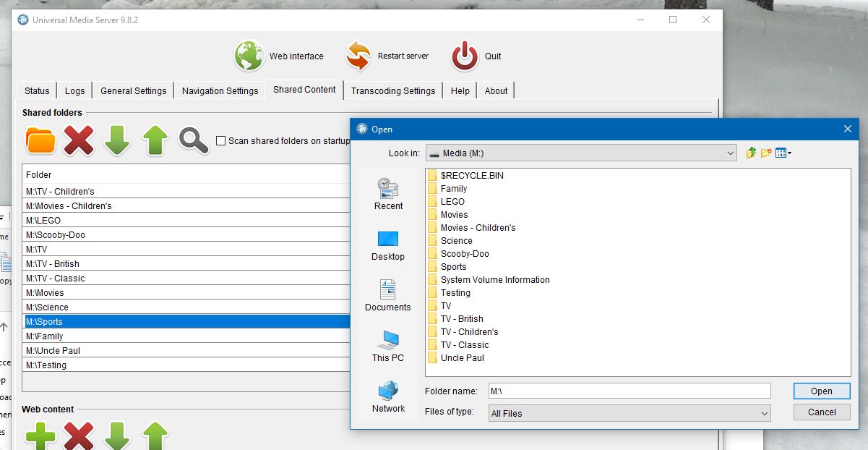Image resolution: width=868 pixels, height=450 pixels.
Task: Remove web content with red X icon
Action: (79, 436)
